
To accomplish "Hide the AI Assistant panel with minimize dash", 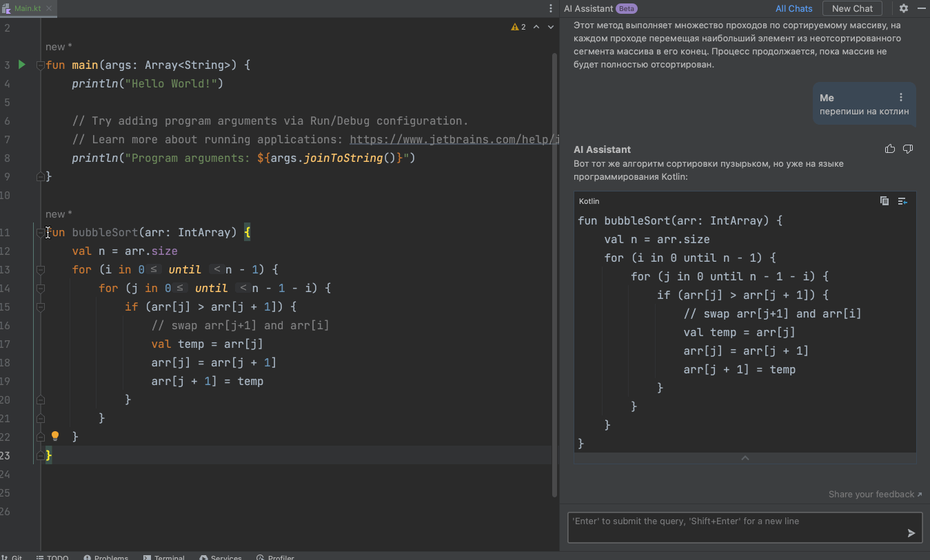I will [922, 8].
